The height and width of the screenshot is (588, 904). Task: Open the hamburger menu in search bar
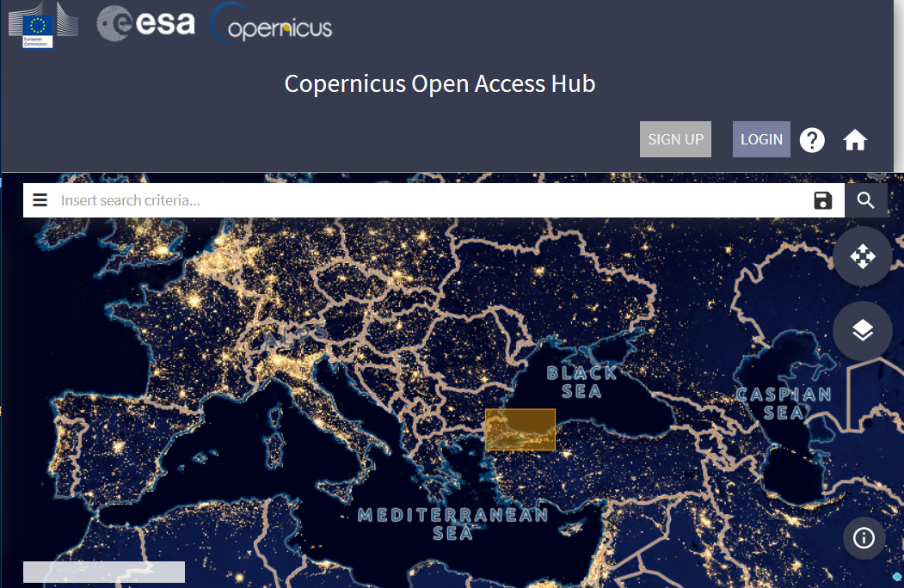pos(40,200)
